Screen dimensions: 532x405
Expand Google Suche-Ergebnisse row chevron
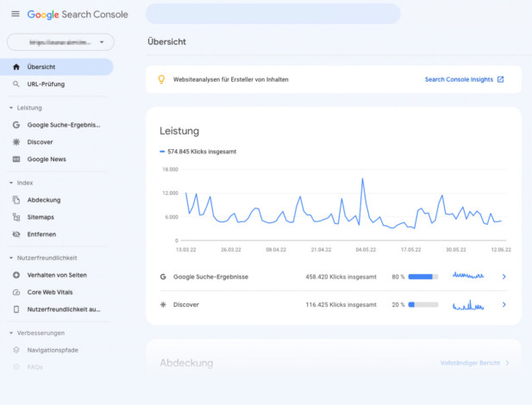click(x=504, y=277)
